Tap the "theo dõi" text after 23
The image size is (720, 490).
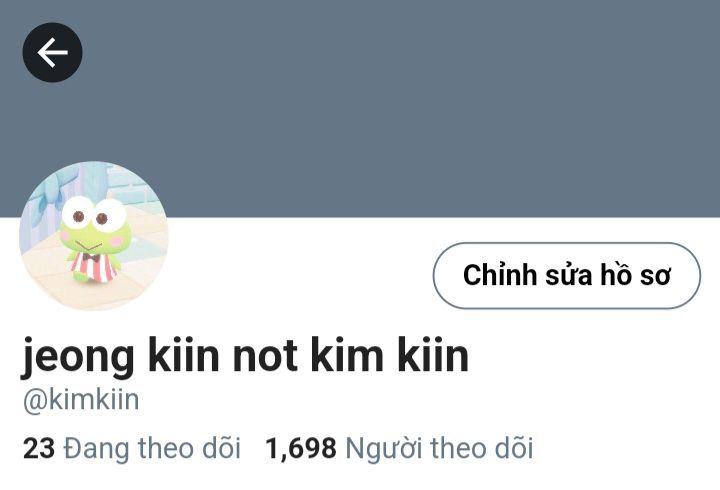click(189, 448)
